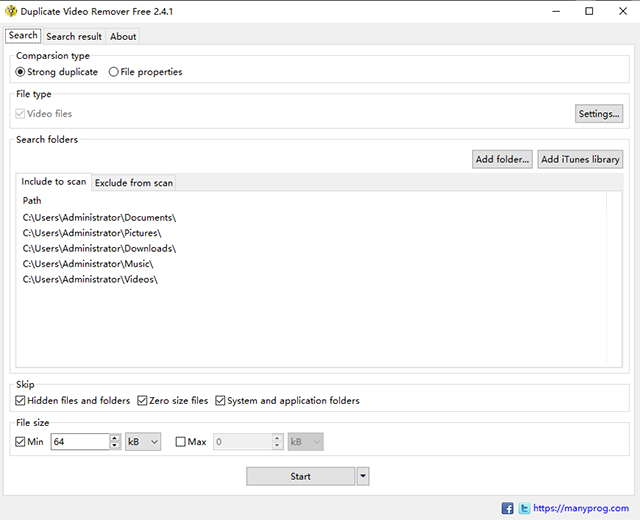The height and width of the screenshot is (520, 640).
Task: Click the Settings... button
Action: tap(599, 113)
